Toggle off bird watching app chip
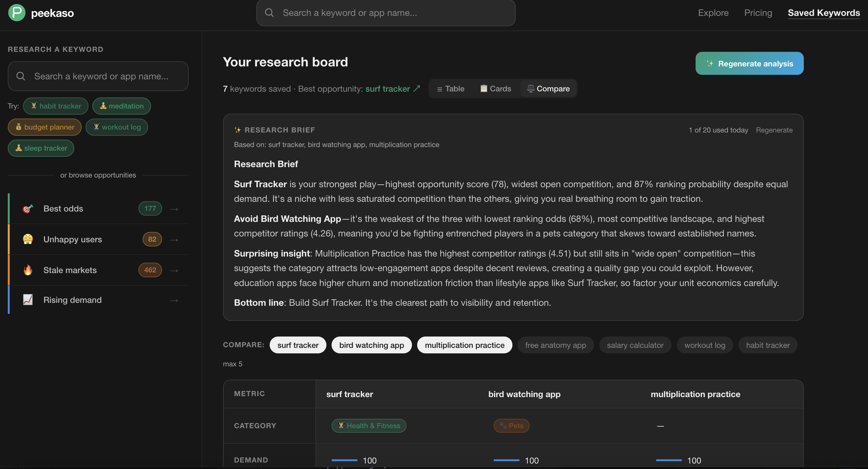The width and height of the screenshot is (868, 469). tap(371, 345)
